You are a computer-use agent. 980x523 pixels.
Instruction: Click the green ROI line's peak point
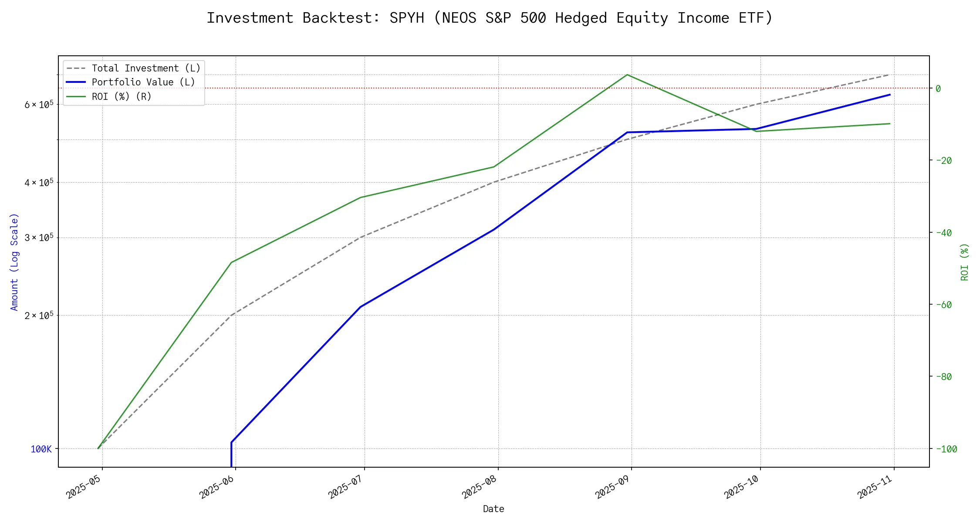pyautogui.click(x=627, y=75)
